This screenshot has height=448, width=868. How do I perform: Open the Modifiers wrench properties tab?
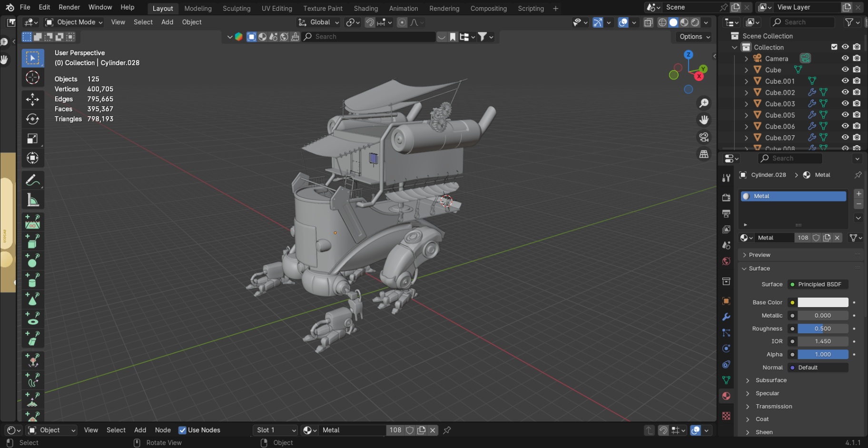click(726, 317)
